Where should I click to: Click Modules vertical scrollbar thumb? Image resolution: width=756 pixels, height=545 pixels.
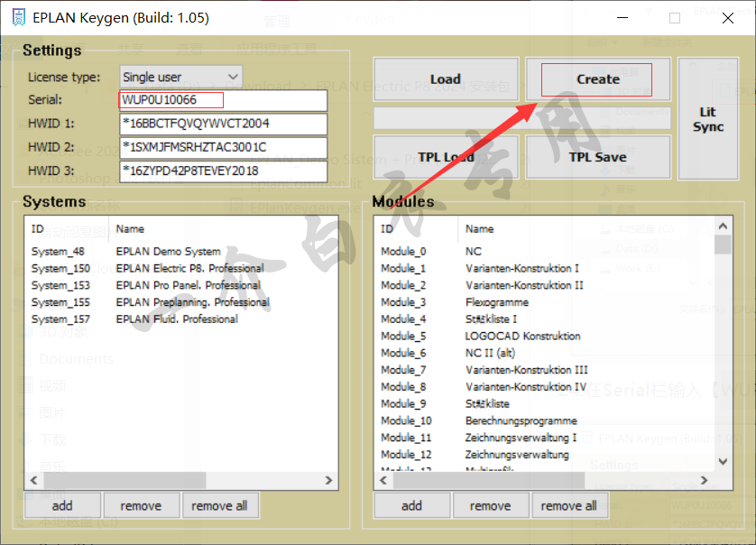[723, 244]
